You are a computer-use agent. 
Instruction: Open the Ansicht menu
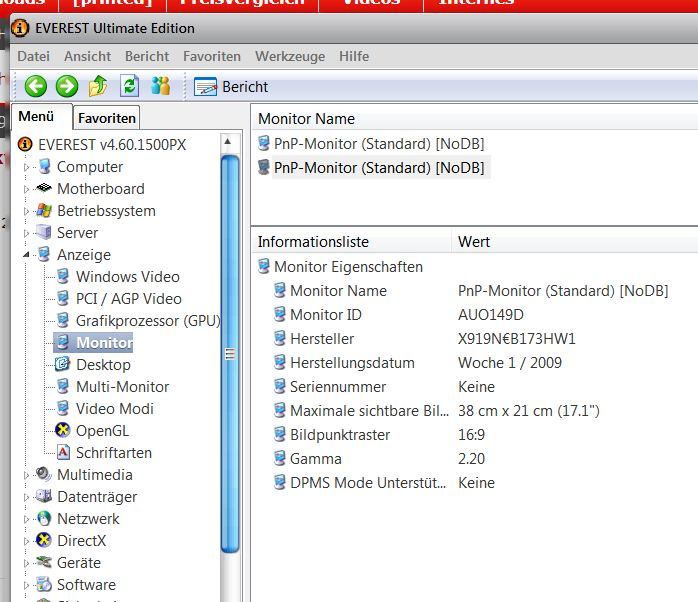pos(87,57)
